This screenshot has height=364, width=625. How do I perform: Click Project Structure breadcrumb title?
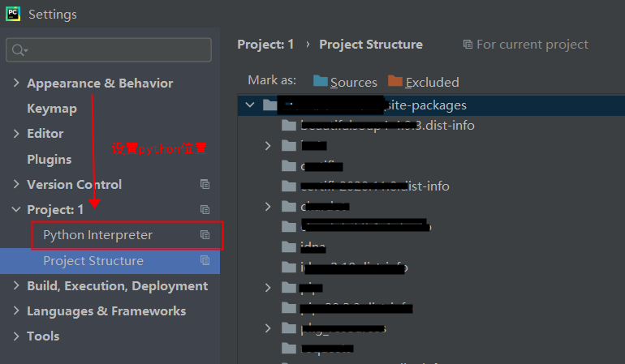pos(371,45)
